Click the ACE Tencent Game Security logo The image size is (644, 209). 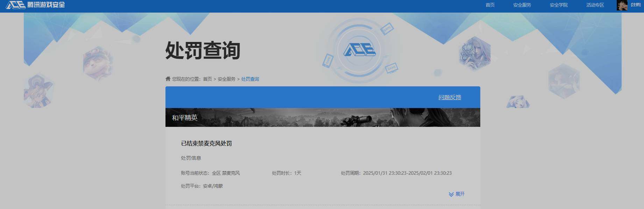pyautogui.click(x=35, y=5)
